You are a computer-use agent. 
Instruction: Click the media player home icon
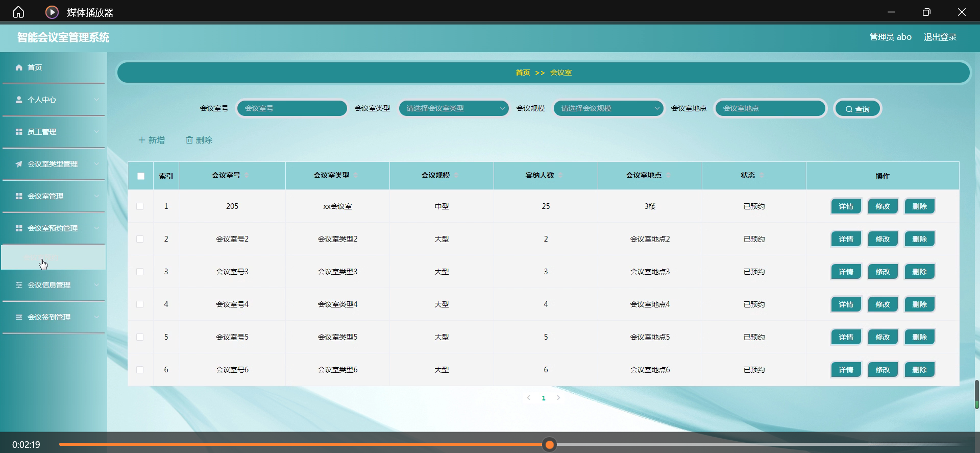point(18,12)
